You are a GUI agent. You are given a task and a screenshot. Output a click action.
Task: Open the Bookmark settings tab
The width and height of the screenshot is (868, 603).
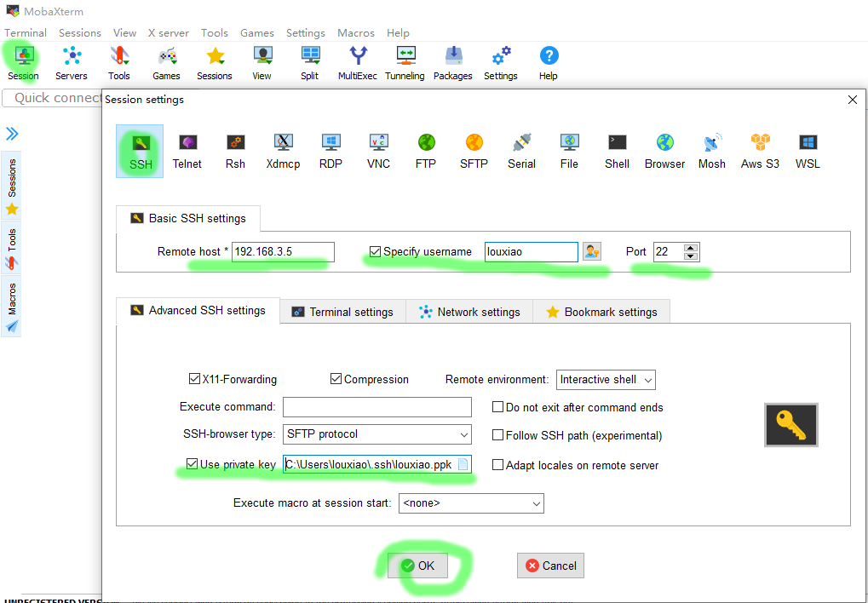click(x=601, y=312)
